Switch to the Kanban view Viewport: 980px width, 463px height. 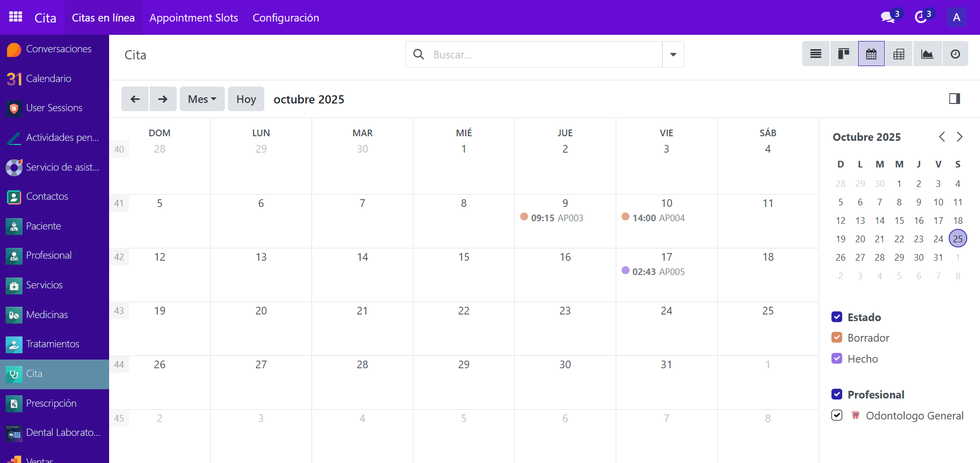(x=843, y=53)
